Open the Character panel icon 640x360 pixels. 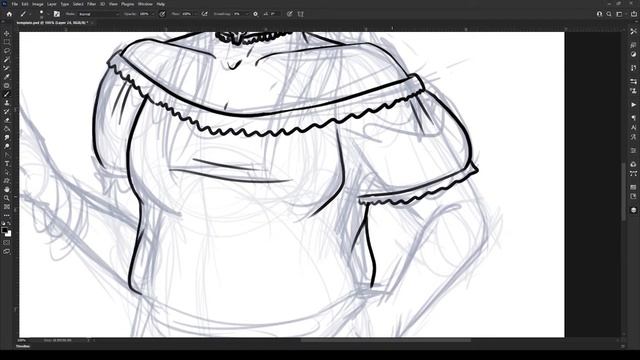point(633,127)
